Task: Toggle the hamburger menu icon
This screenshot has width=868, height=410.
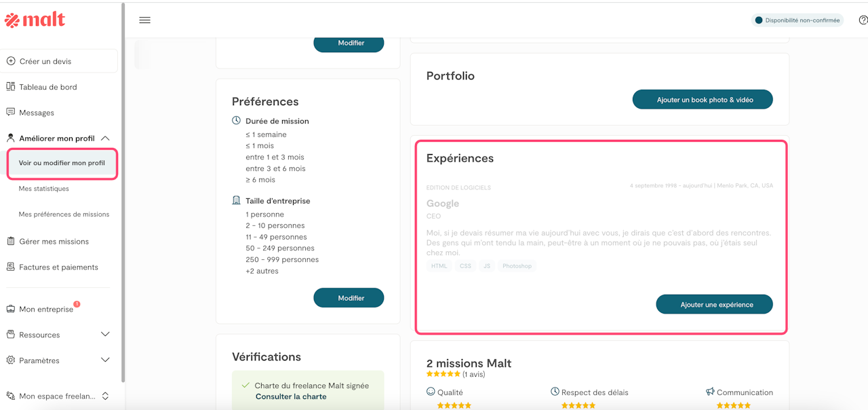Action: [x=144, y=20]
